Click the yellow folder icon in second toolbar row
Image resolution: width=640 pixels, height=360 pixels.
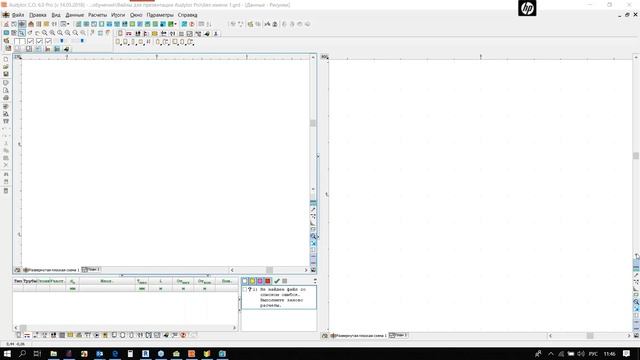[155, 33]
